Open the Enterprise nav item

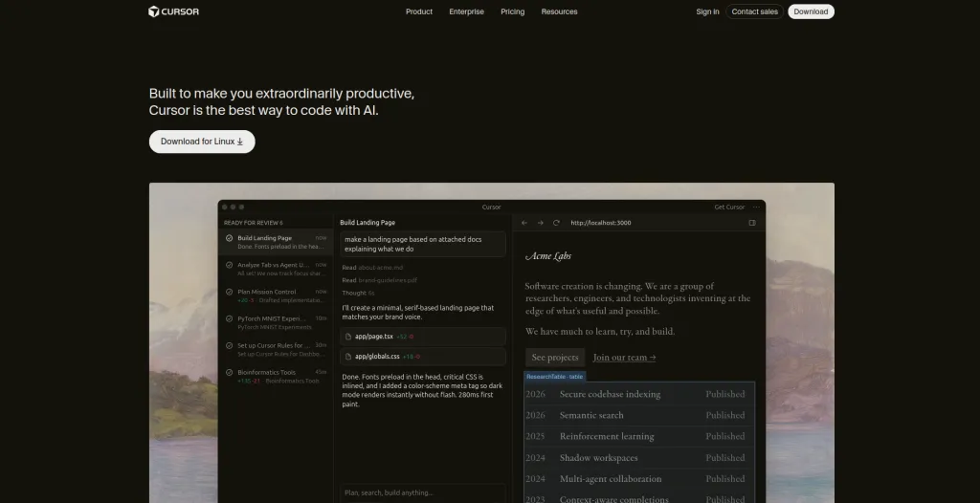tap(466, 11)
